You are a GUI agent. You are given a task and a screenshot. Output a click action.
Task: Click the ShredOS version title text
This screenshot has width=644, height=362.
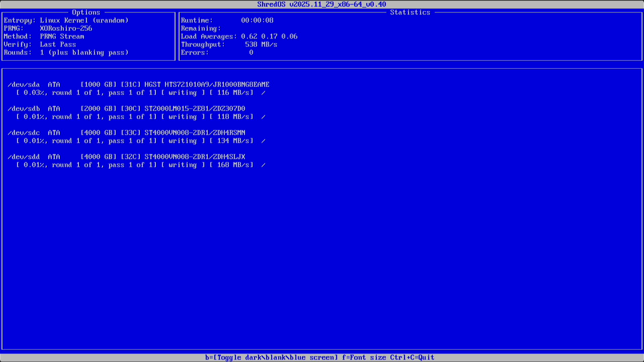point(322,4)
